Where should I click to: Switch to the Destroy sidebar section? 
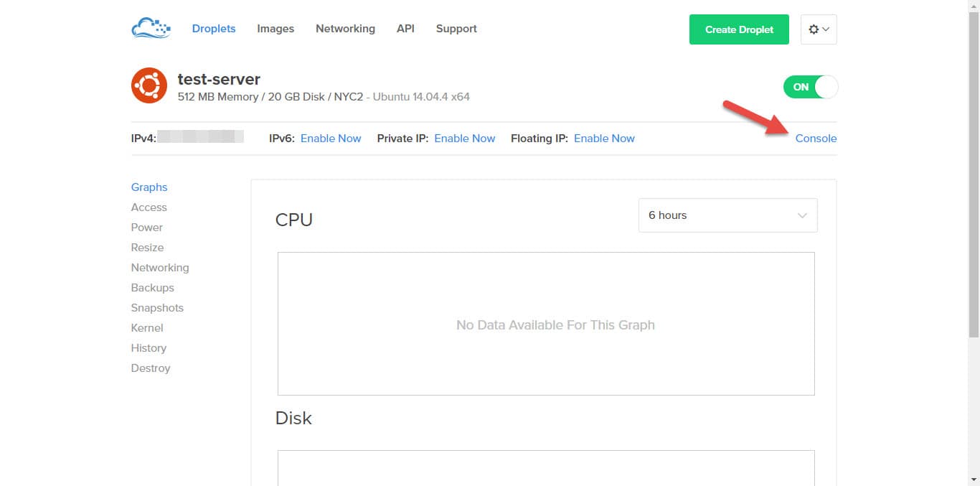tap(151, 368)
